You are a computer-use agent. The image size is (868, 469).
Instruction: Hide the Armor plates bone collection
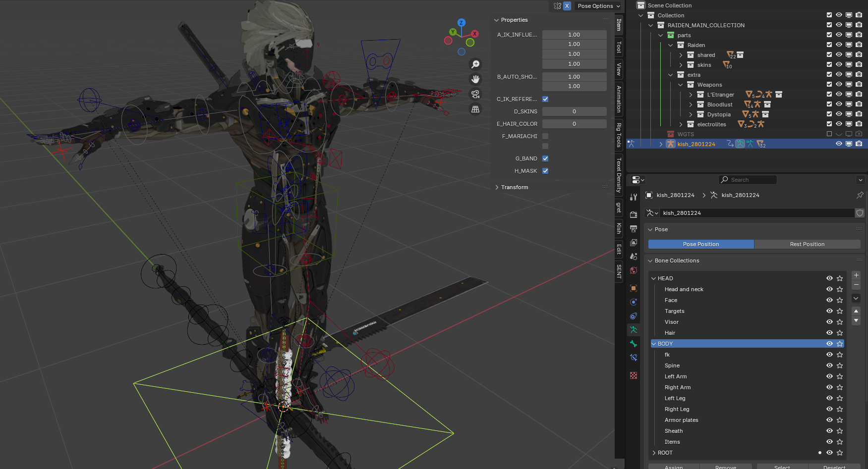[829, 420]
